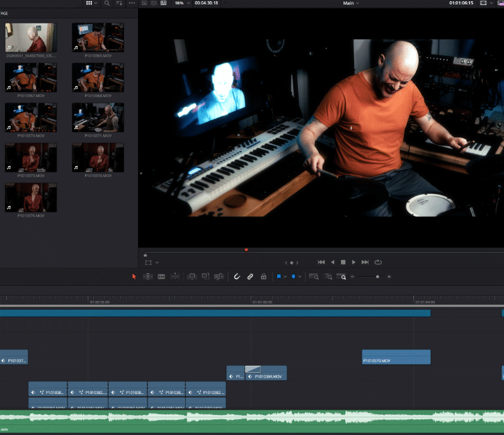
Task: Click Custom Zoom icon
Action: click(x=341, y=276)
